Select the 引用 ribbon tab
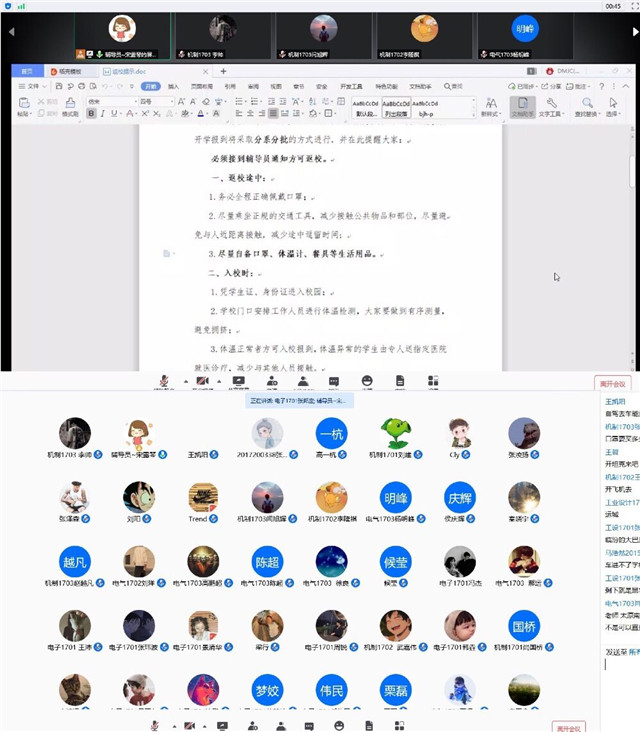Viewport: 640px width, 732px height. pos(230,86)
